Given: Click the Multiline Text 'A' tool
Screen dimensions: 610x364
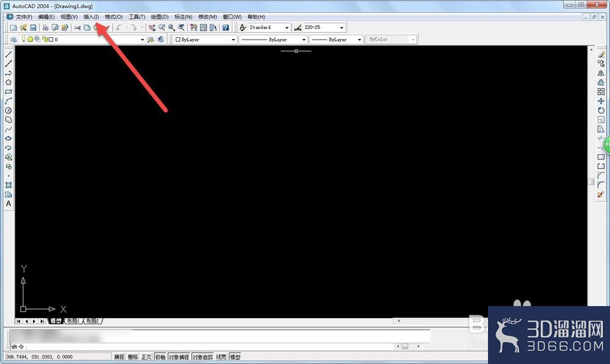Looking at the screenshot, I should (x=8, y=204).
